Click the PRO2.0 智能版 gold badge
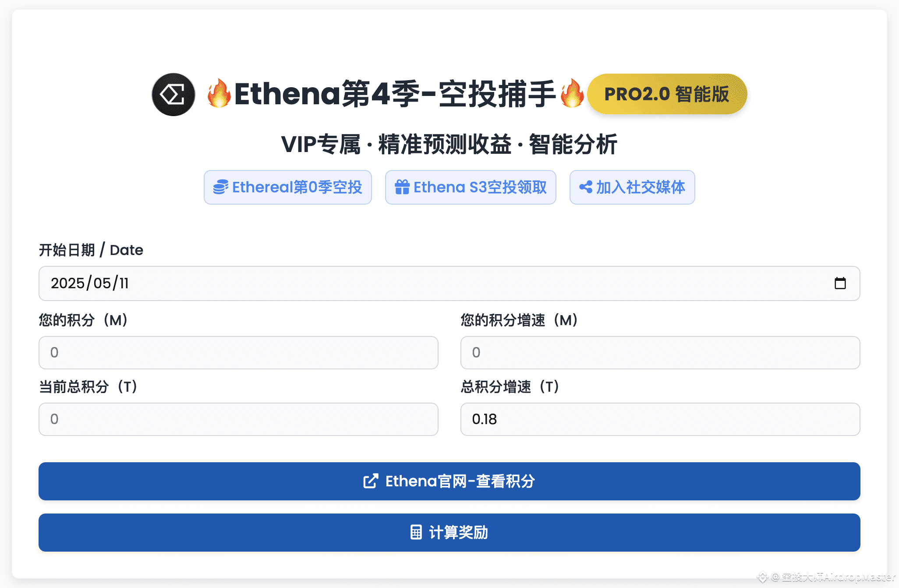899x588 pixels. point(667,94)
